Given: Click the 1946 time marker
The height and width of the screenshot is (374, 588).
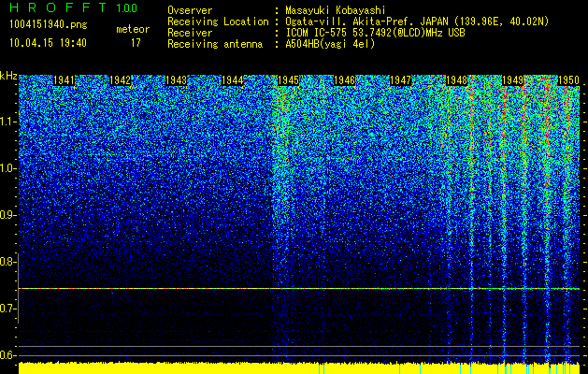Looking at the screenshot, I should [x=345, y=80].
